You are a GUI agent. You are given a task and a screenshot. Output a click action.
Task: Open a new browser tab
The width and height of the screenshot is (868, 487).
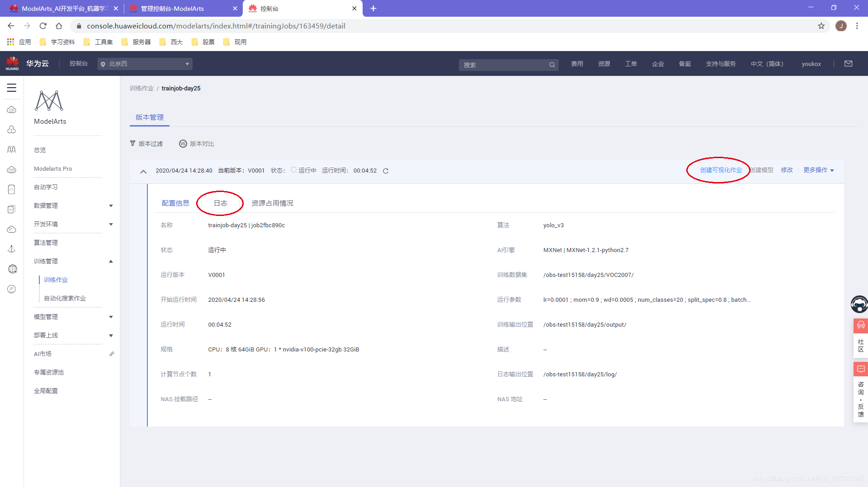coord(373,8)
